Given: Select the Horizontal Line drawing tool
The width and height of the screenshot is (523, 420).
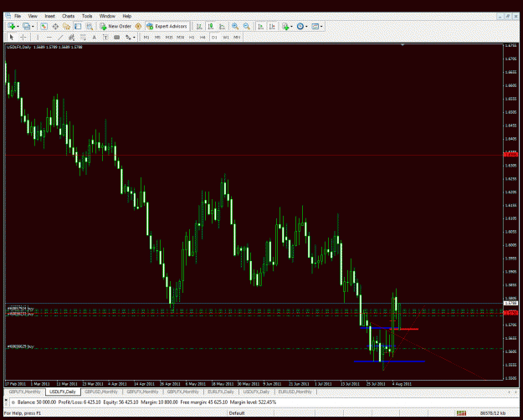Looking at the screenshot, I should tap(49, 37).
